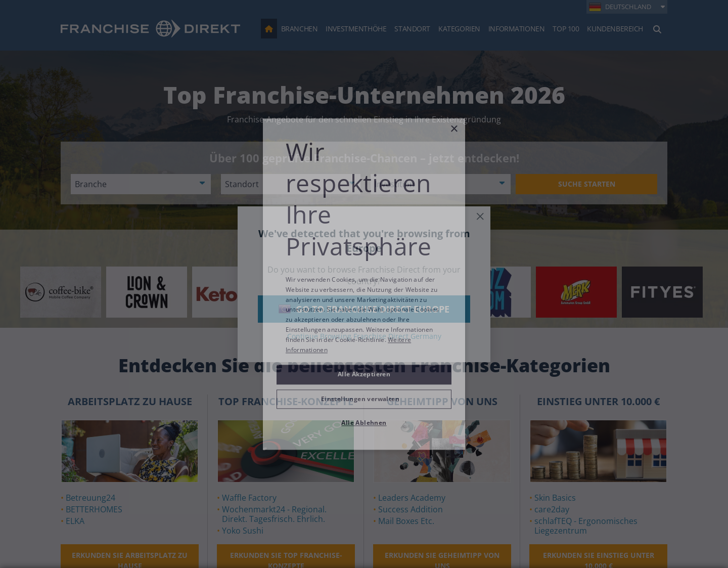Click Erkunden Sie Einstieg unter 10.000 € button
728x568 pixels.
pyautogui.click(x=598, y=556)
